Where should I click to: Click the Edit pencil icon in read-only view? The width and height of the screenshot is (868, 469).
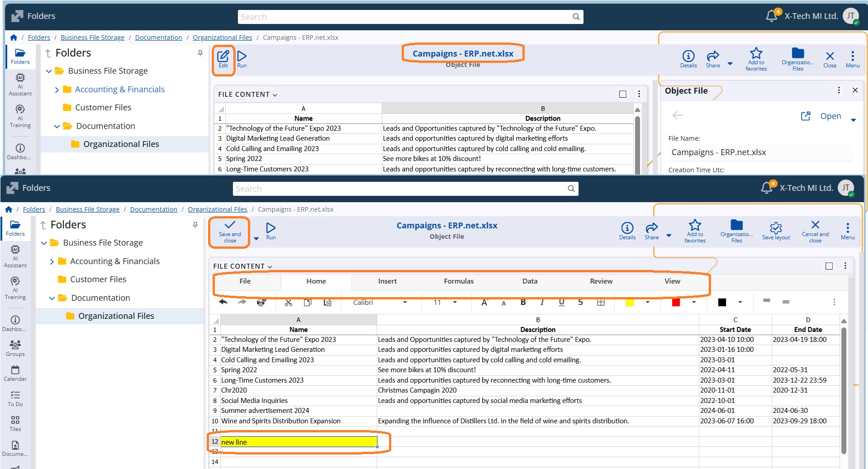(223, 56)
